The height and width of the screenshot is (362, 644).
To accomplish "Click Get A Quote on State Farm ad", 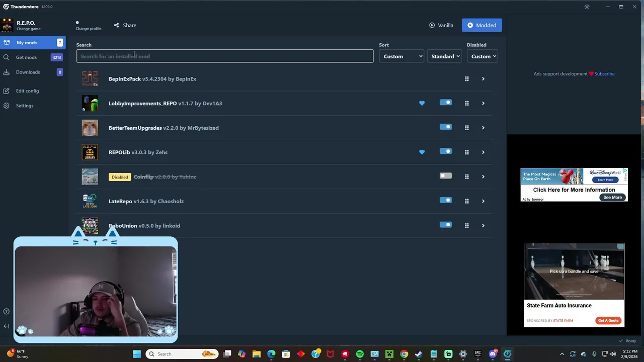I will tap(608, 320).
